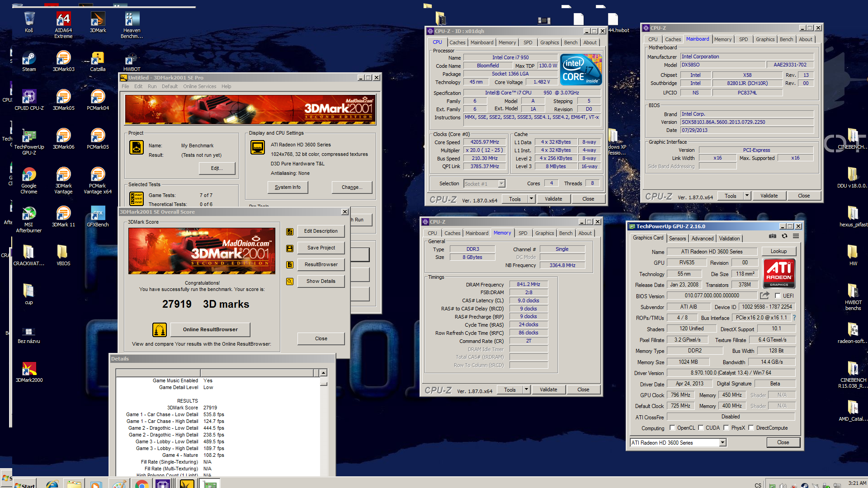Open GPU-Z hamburger menu icon
This screenshot has height=488, width=868.
(796, 236)
